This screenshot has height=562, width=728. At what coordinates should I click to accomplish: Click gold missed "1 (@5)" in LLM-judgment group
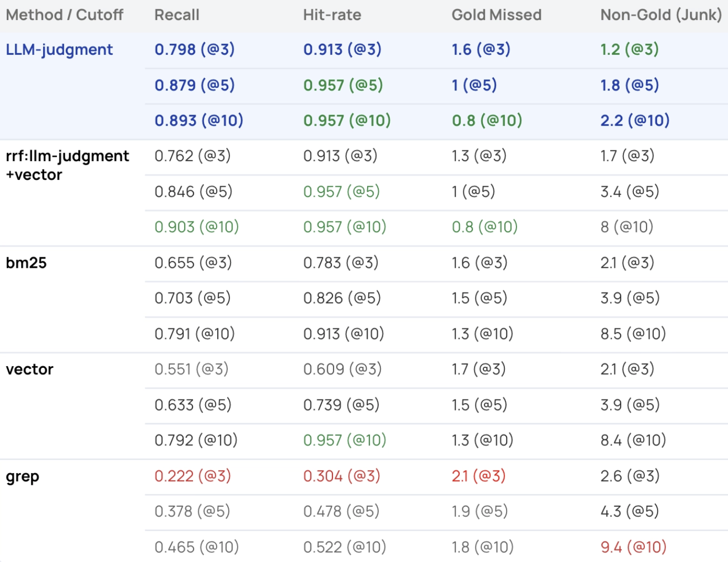(474, 85)
